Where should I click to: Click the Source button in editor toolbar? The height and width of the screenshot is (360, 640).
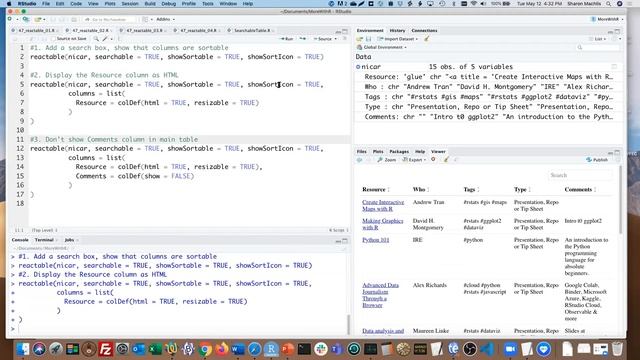point(323,39)
